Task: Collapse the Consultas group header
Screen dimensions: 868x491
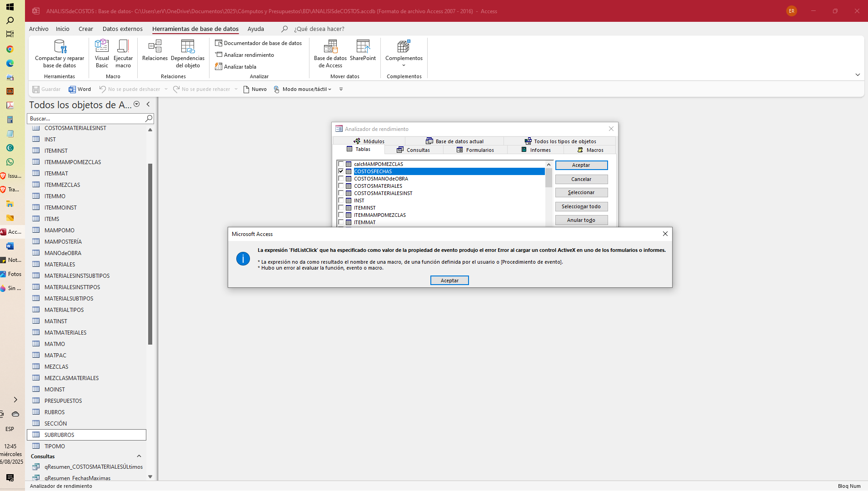Action: 139,456
